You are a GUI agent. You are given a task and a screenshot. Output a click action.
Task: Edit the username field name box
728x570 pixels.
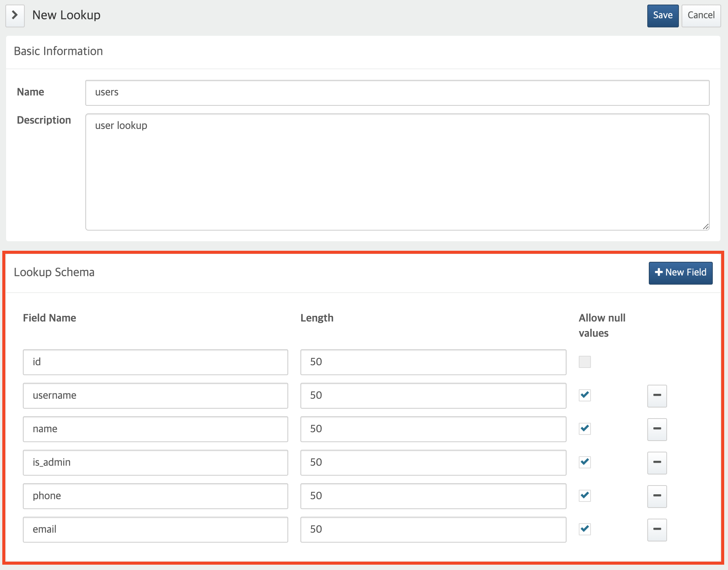click(155, 396)
